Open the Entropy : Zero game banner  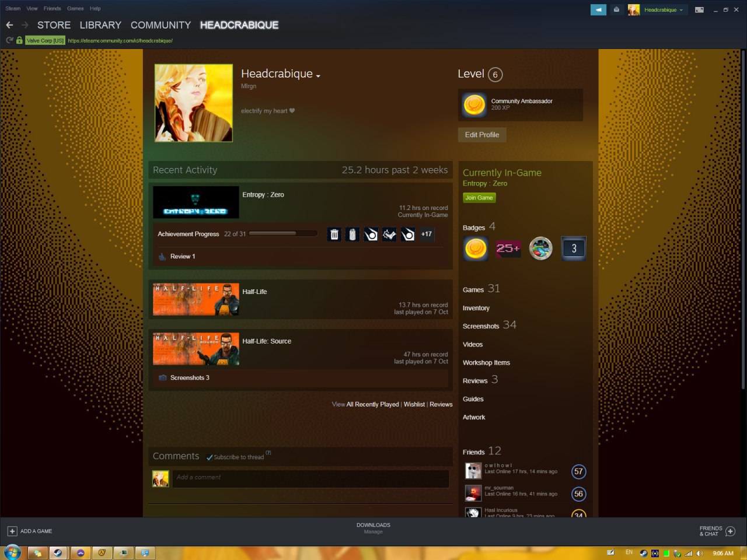point(196,202)
